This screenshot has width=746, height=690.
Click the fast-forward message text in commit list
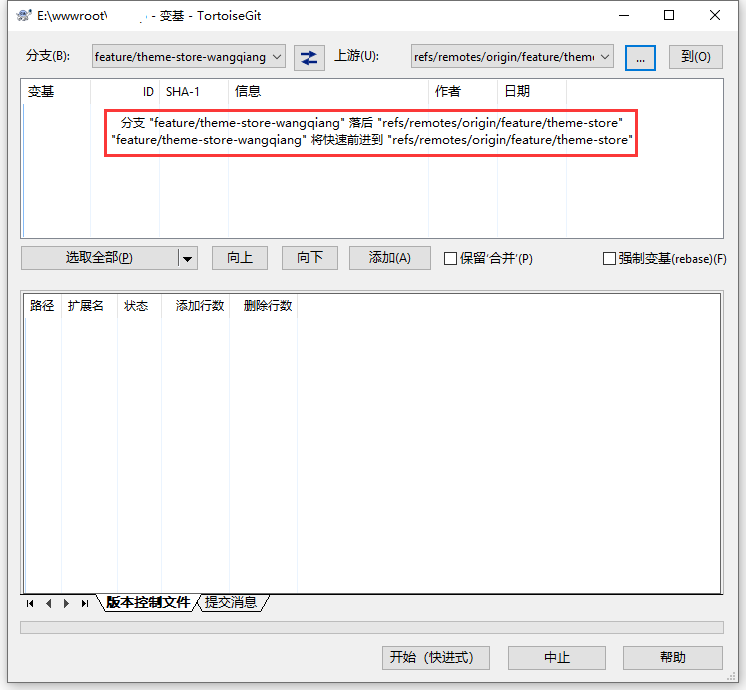372,131
